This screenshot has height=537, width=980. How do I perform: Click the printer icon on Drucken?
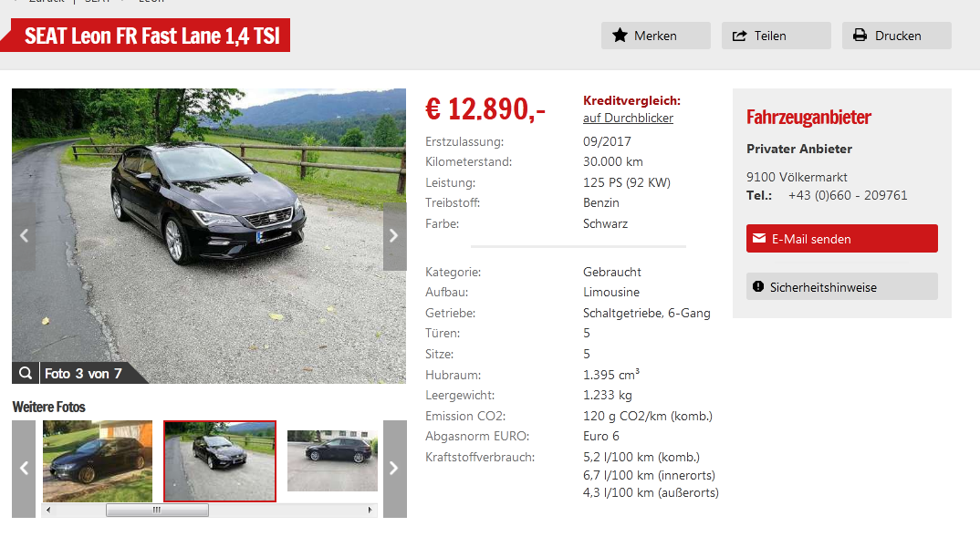point(860,35)
